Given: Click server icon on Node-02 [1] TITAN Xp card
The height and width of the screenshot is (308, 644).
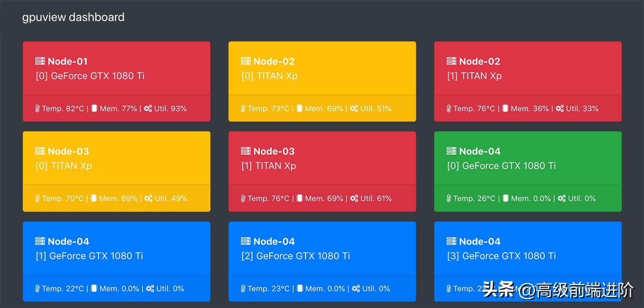Looking at the screenshot, I should 452,61.
